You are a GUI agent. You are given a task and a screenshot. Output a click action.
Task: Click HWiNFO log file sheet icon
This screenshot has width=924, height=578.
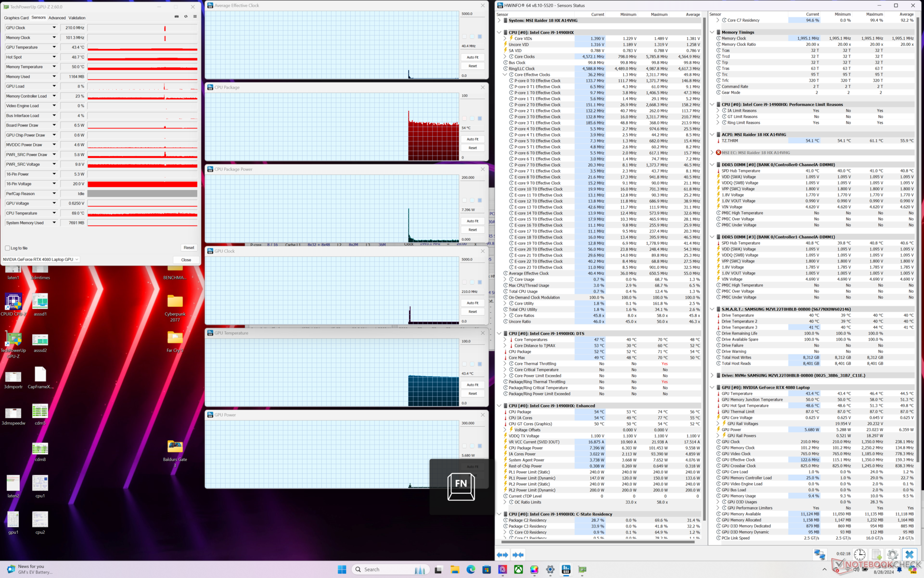[x=876, y=554]
